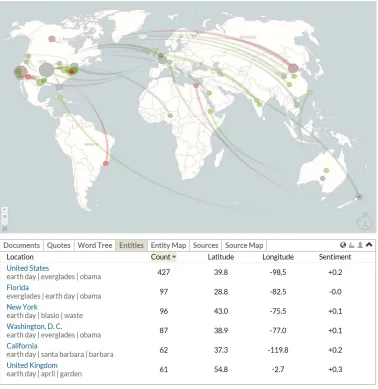Click the large pink marker in northeast China

point(293,68)
